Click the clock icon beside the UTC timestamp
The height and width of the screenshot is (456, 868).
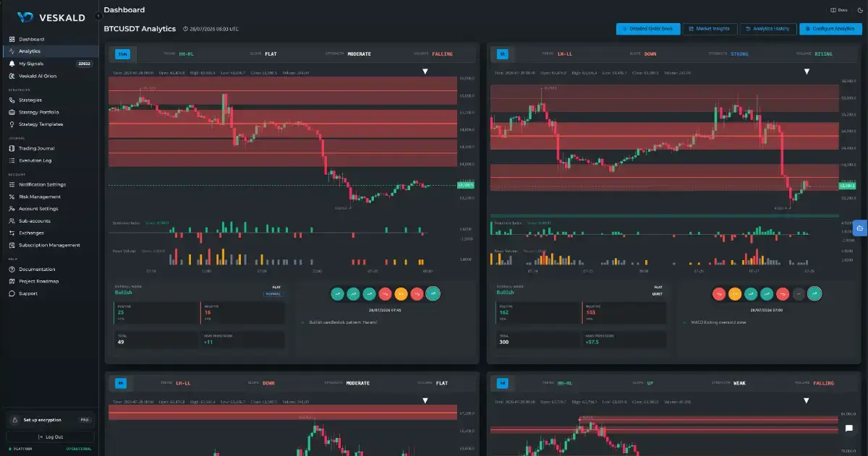pyautogui.click(x=186, y=29)
